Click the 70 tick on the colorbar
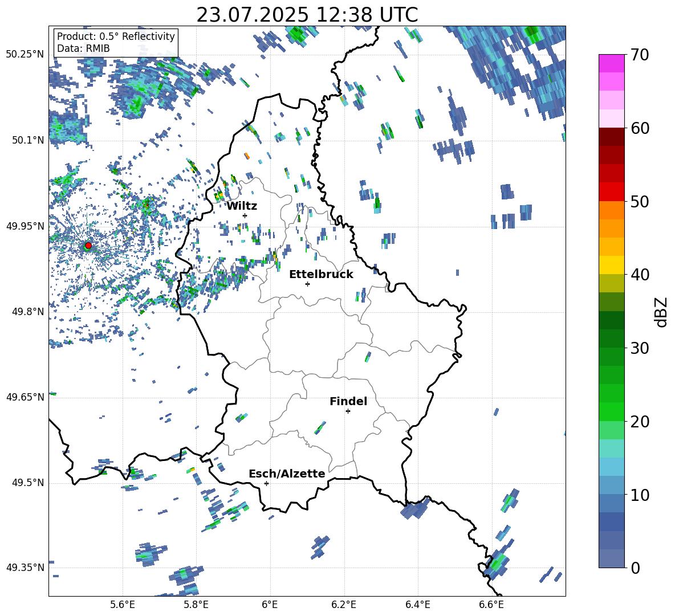The image size is (675, 616). [639, 55]
